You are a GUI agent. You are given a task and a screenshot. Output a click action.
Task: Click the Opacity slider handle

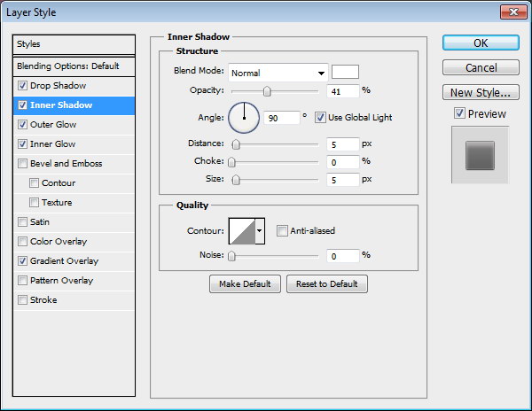[267, 91]
